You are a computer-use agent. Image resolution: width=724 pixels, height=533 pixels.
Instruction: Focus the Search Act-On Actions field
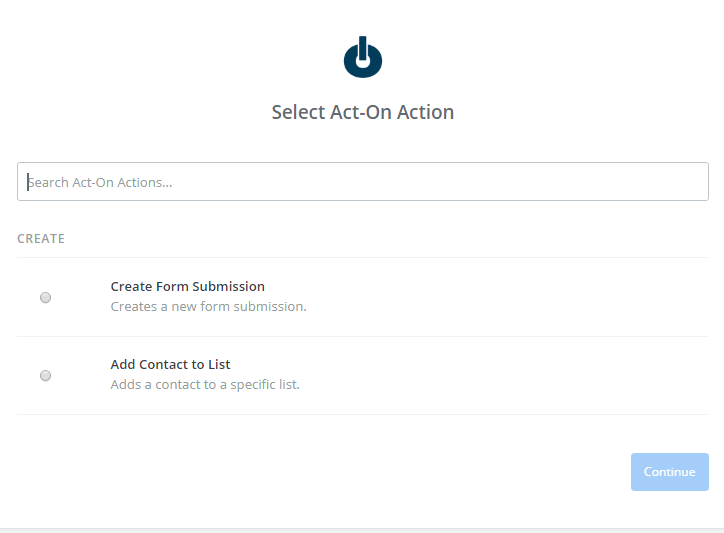pyautogui.click(x=362, y=182)
